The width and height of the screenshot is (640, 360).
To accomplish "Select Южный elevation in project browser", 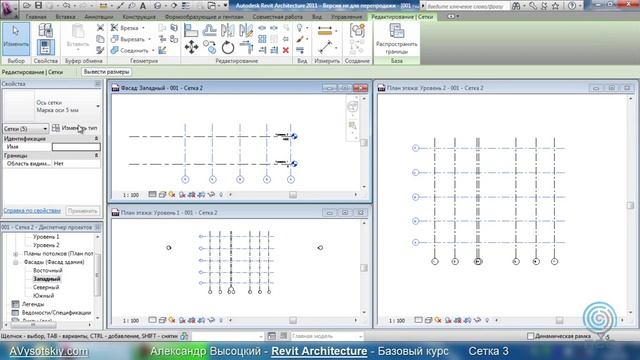I will [x=44, y=296].
